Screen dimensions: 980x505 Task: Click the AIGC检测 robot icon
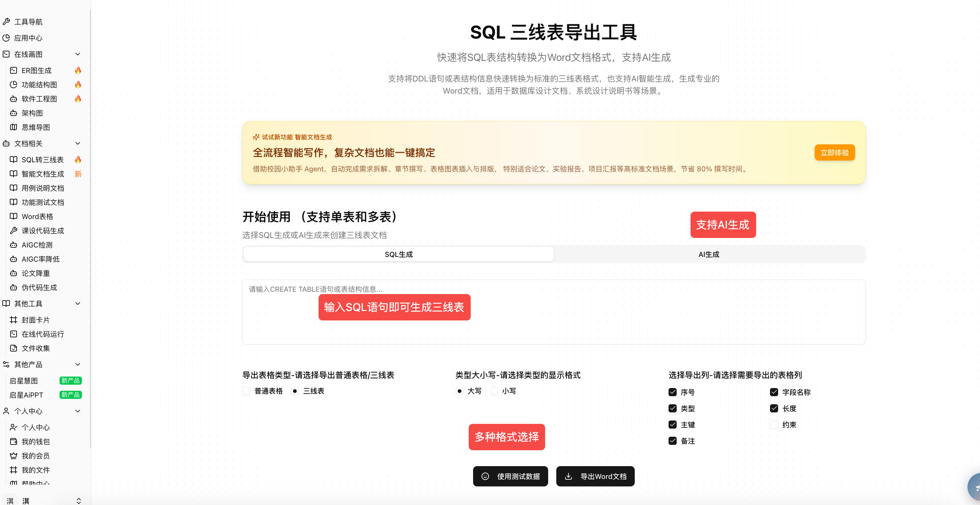click(x=13, y=244)
